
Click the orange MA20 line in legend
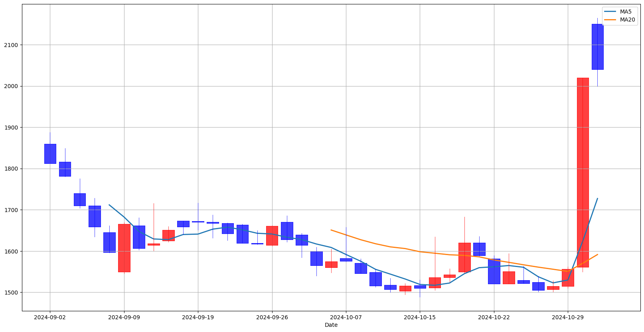pyautogui.click(x=611, y=20)
